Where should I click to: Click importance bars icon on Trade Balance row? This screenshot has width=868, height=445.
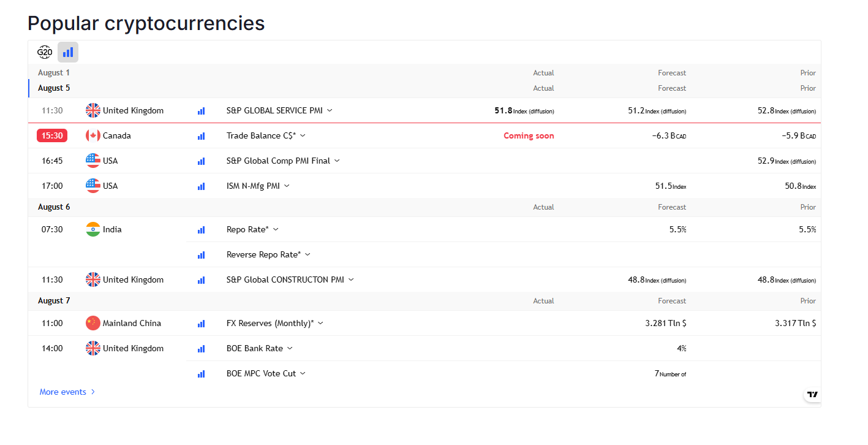pyautogui.click(x=201, y=136)
